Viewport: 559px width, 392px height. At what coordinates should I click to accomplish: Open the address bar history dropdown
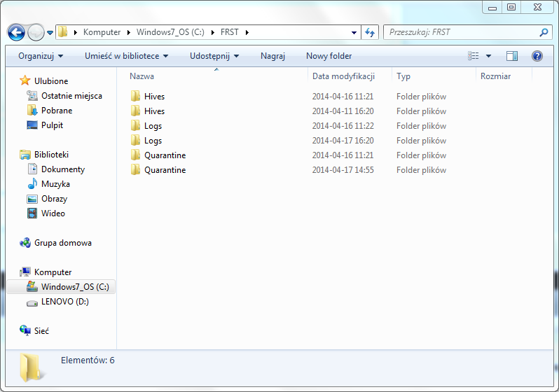tap(354, 32)
